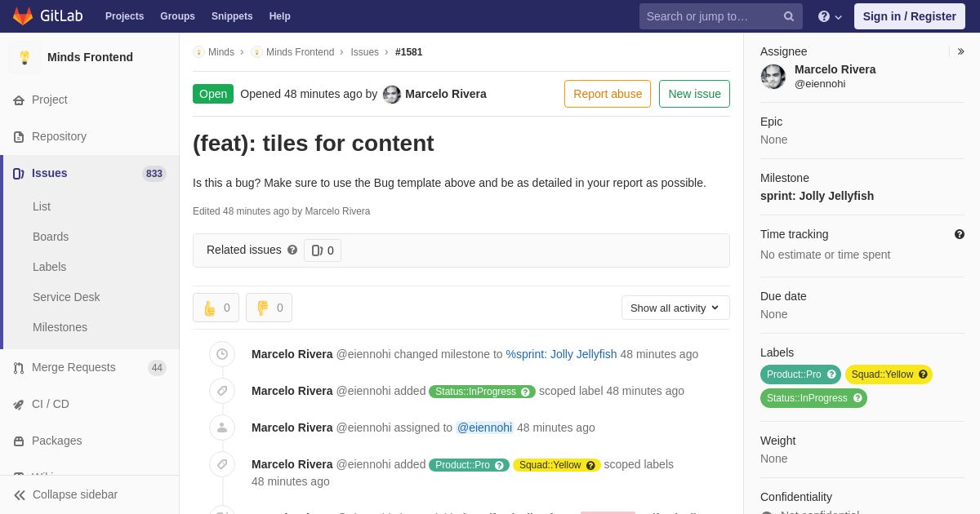Open the Groups menu
Image resolution: width=980 pixels, height=514 pixels.
(177, 16)
